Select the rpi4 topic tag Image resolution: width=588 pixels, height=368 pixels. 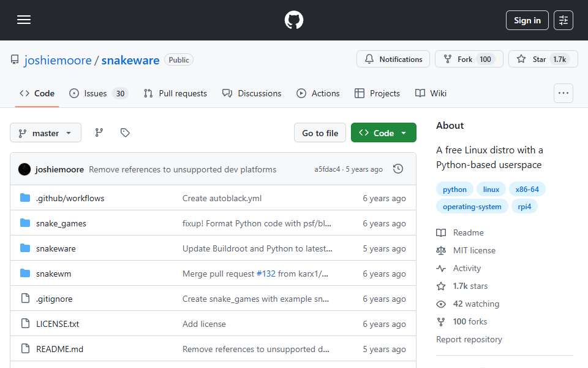tap(524, 207)
